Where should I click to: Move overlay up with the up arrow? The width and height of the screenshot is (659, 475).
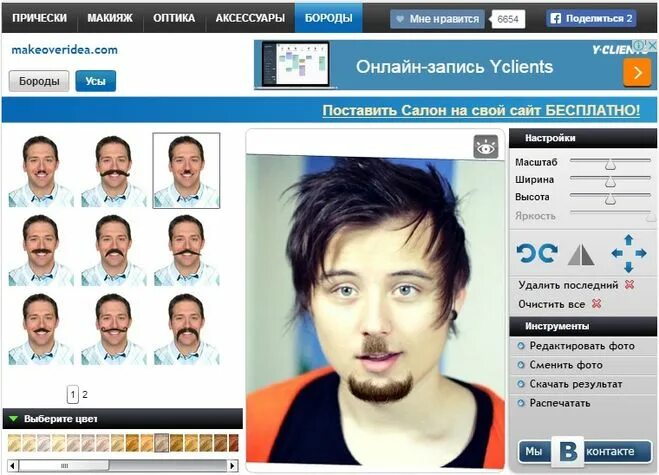[628, 240]
